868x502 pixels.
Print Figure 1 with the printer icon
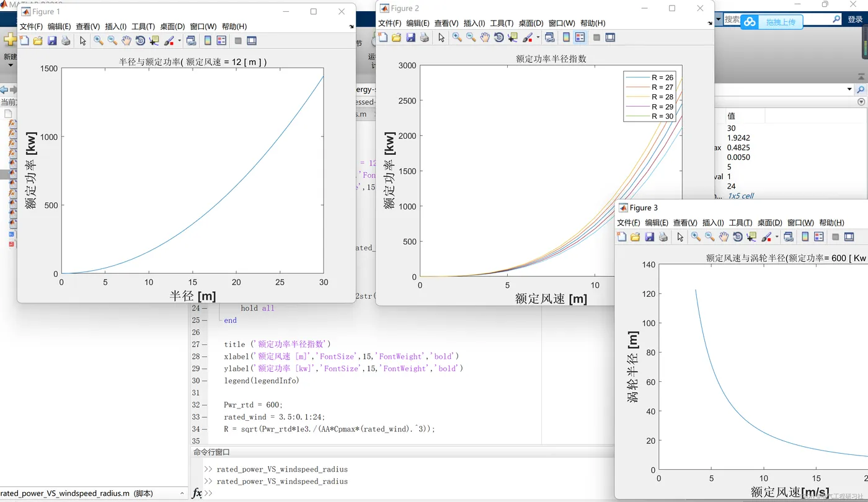tap(66, 41)
